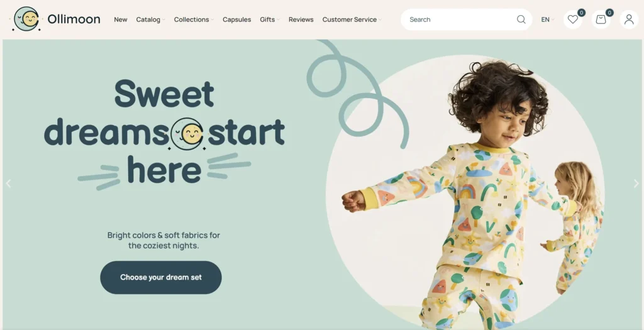The image size is (644, 330).
Task: Click the moon face icon in headline
Action: pos(187,134)
